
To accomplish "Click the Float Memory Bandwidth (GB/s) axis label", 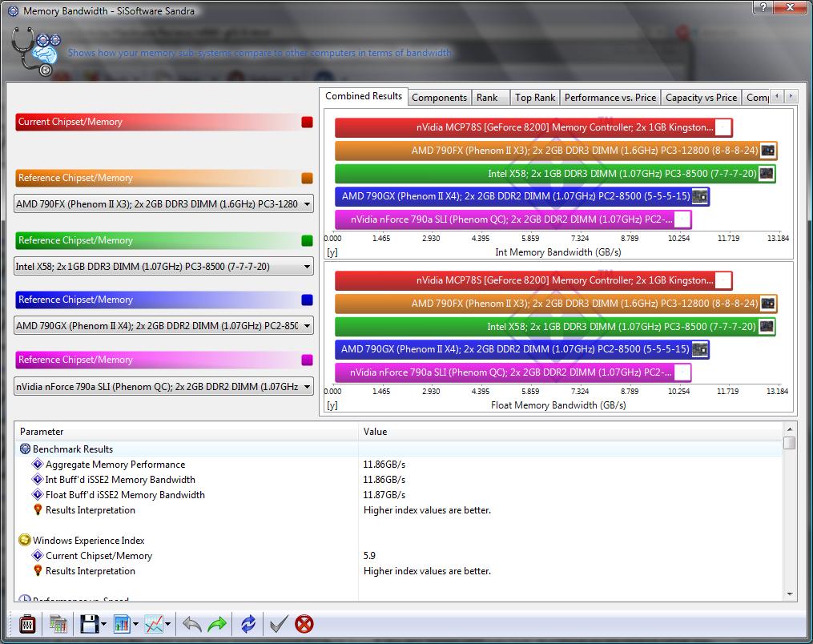I will 558,405.
